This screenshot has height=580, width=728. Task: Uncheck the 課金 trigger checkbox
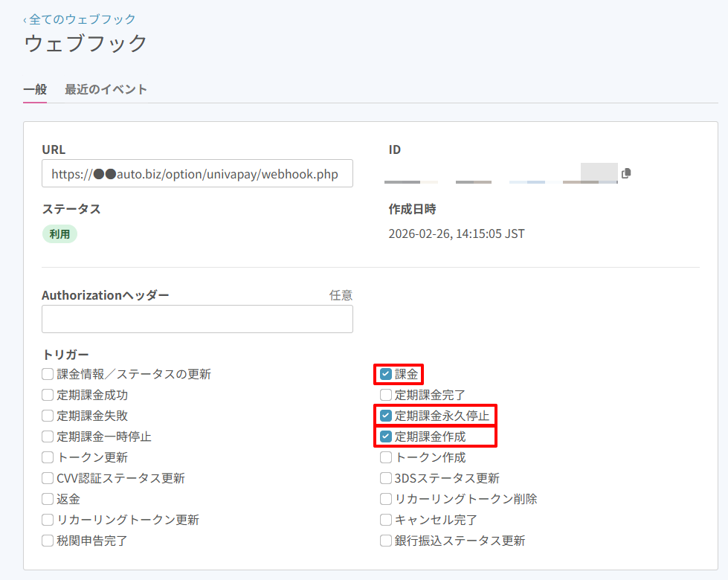point(386,374)
